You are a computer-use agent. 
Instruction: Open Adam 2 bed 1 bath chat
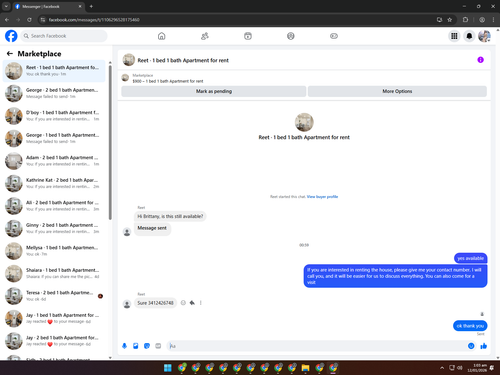point(54,161)
